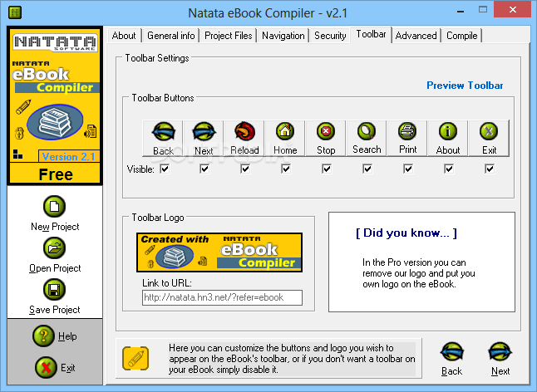Click the Next toolbar button icon
This screenshot has height=392, width=537.
point(204,132)
